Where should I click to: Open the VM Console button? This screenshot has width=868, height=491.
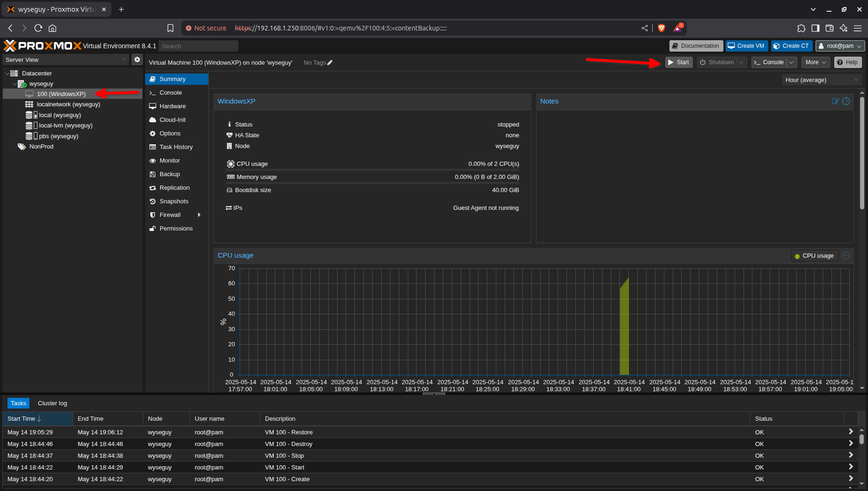click(769, 62)
